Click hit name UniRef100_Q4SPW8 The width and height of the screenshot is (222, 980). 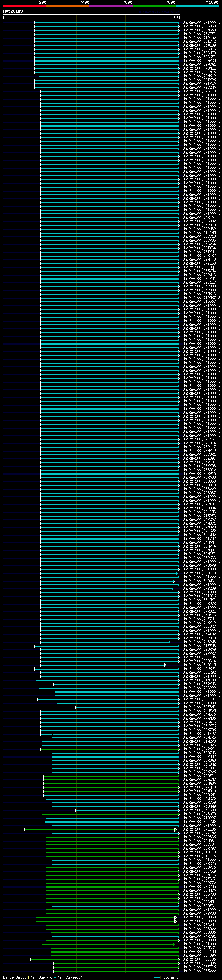tap(199, 642)
